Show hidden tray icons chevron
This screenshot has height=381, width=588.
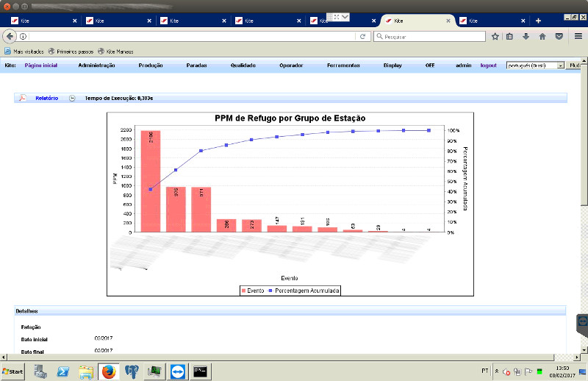pos(497,371)
